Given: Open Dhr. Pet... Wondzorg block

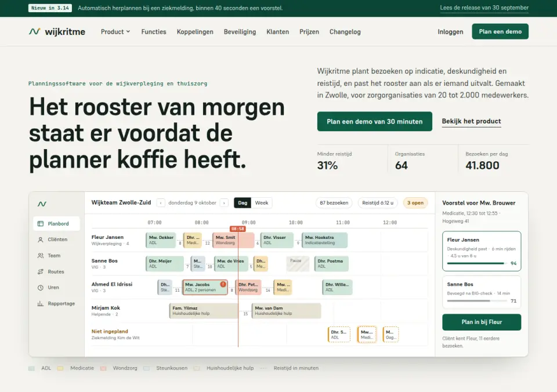Looking at the screenshot, I should pyautogui.click(x=248, y=287).
